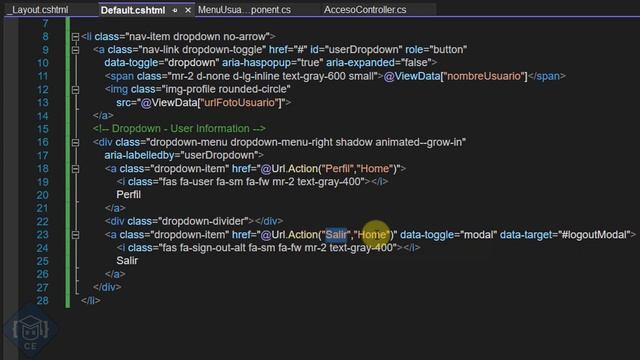Collapse the Salir anchor on line 23

click(76, 235)
